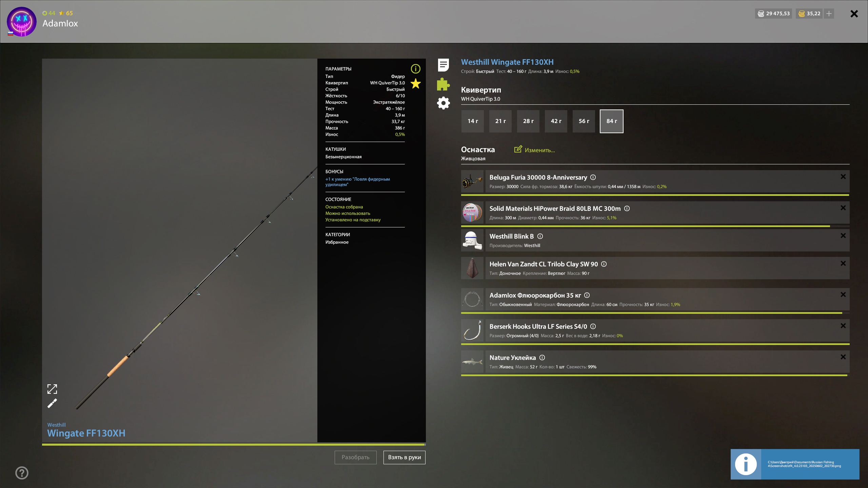The height and width of the screenshot is (488, 868).
Task: Click the Helen Van Zandt CL Trilob name
Action: point(544,264)
